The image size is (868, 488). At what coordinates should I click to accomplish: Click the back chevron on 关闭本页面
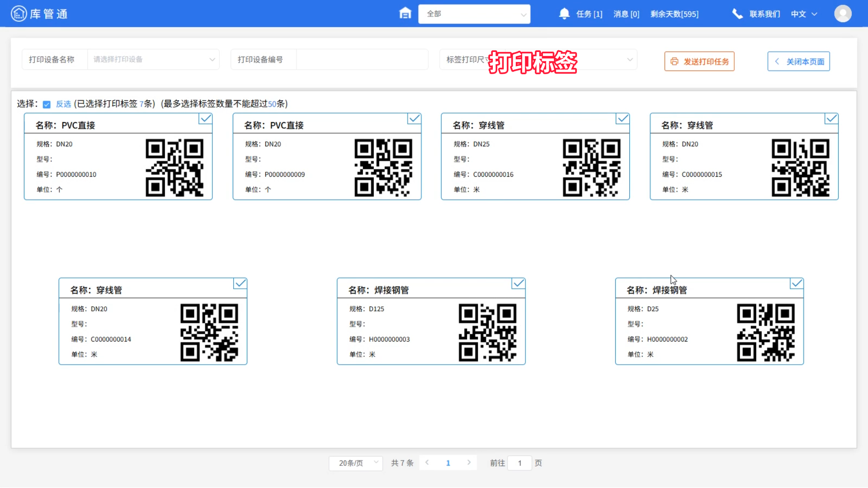pos(777,61)
